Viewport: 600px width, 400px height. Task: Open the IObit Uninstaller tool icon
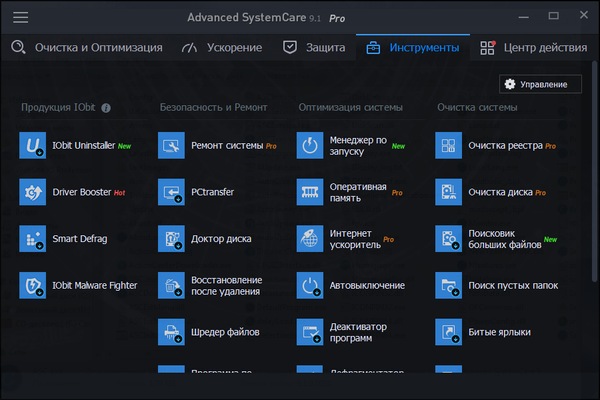click(33, 146)
